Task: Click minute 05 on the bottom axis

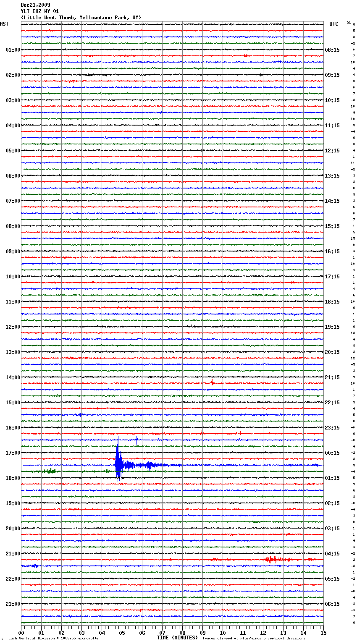Action: coord(122,633)
